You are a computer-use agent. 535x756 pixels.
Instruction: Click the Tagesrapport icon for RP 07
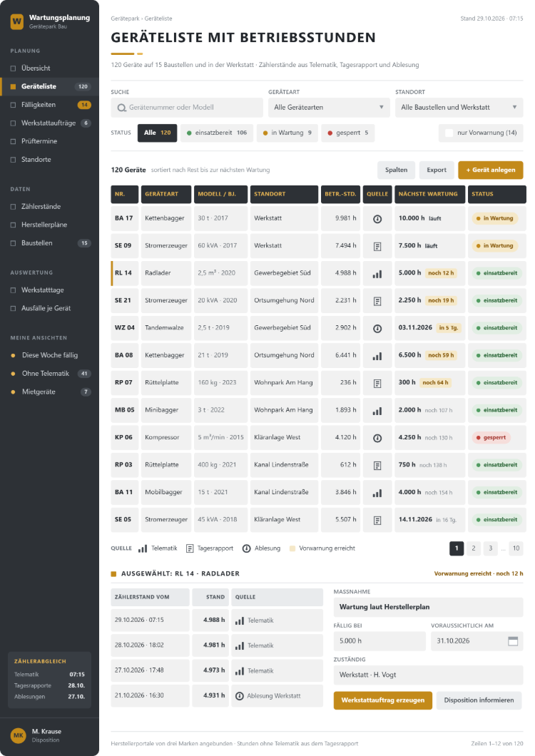click(x=377, y=383)
